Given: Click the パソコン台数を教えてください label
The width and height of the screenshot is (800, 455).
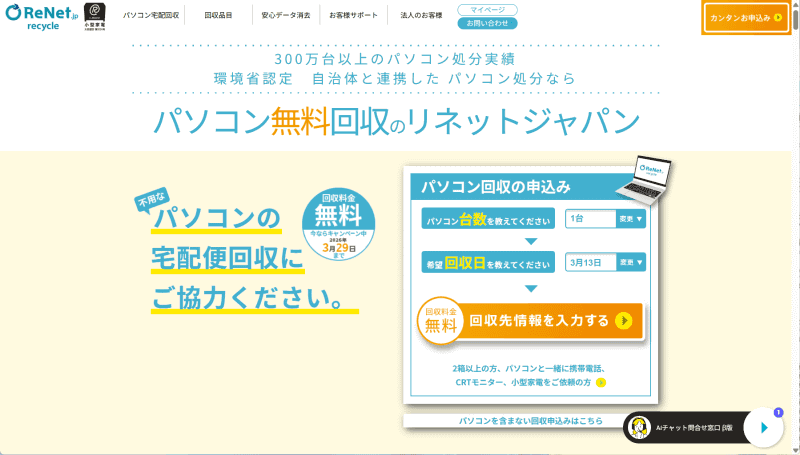Looking at the screenshot, I should 488,219.
